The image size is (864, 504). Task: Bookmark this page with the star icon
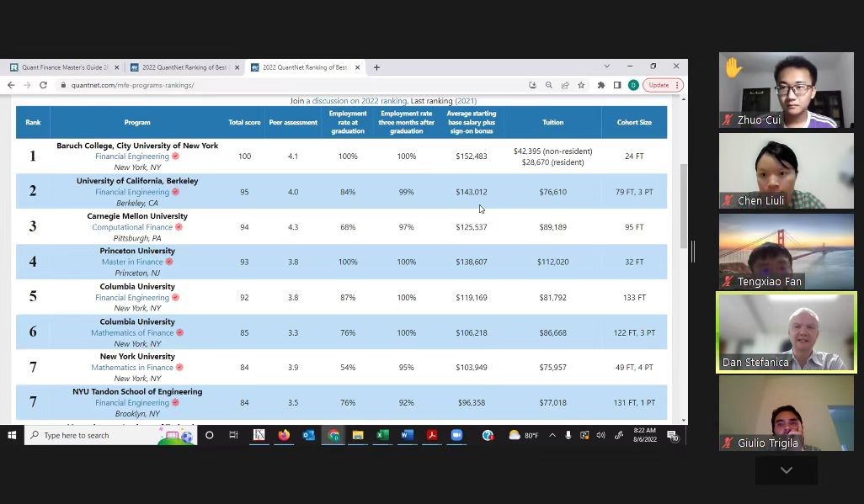tap(581, 85)
